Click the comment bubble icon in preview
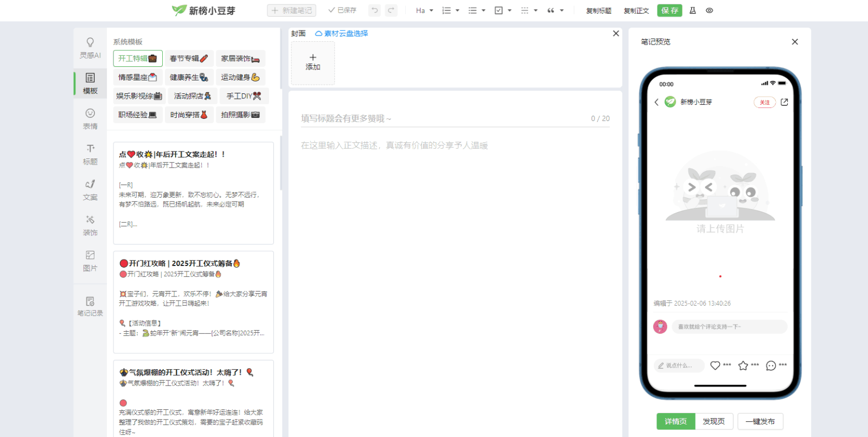868x437 pixels. [771, 365]
